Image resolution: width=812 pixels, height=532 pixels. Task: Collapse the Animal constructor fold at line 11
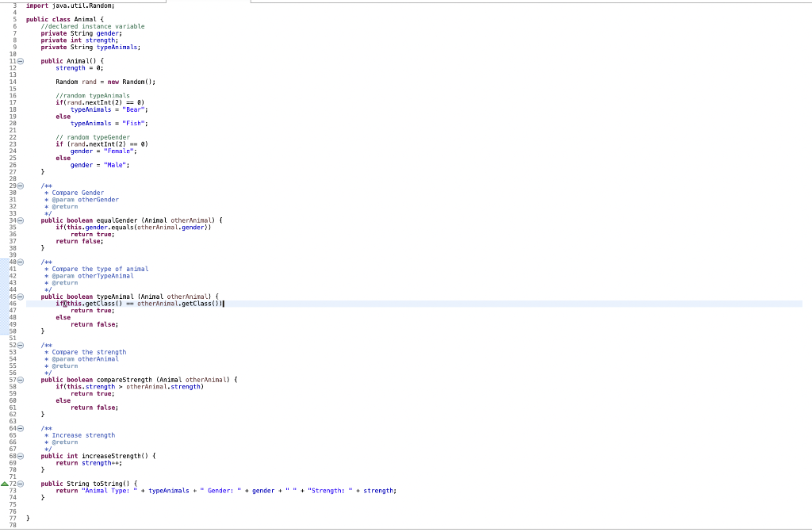[x=19, y=60]
